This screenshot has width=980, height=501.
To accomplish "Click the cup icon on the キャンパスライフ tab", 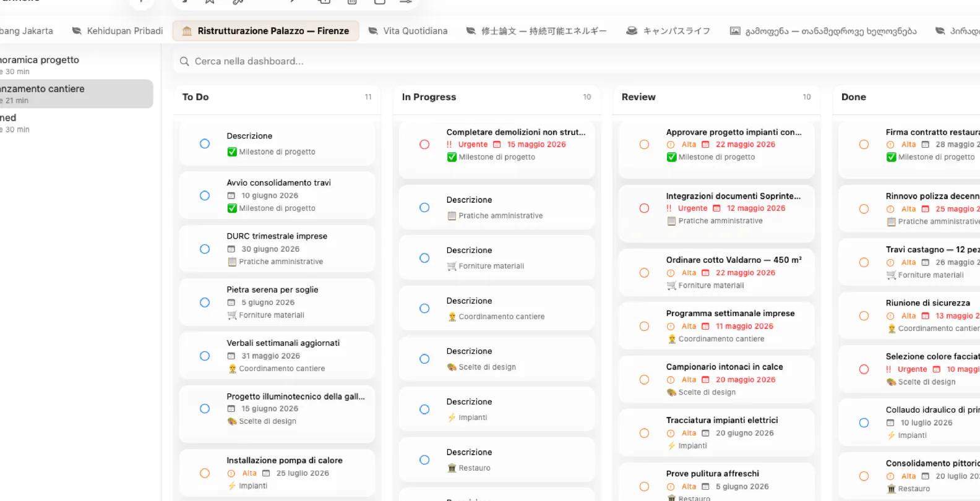I will (x=632, y=31).
